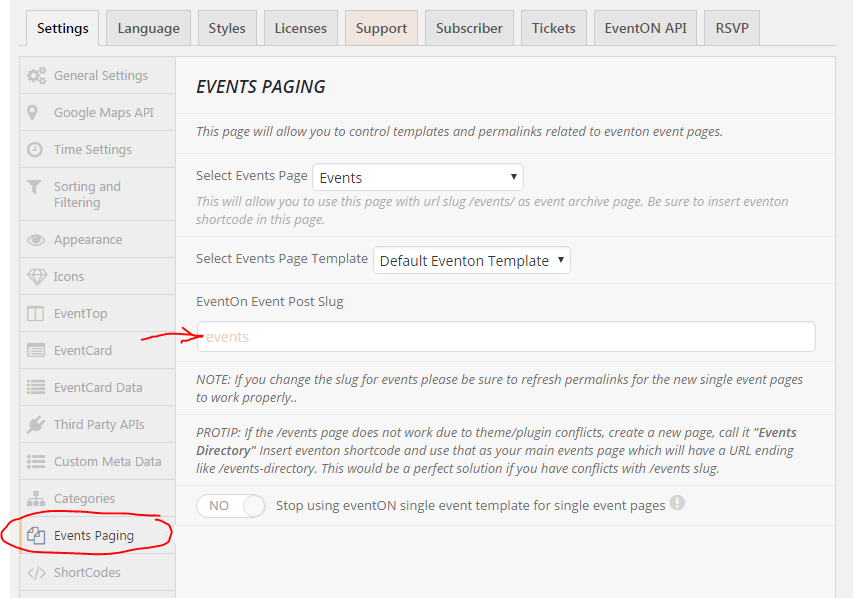Open the Custom Meta Data section
853x598 pixels.
coord(98,461)
